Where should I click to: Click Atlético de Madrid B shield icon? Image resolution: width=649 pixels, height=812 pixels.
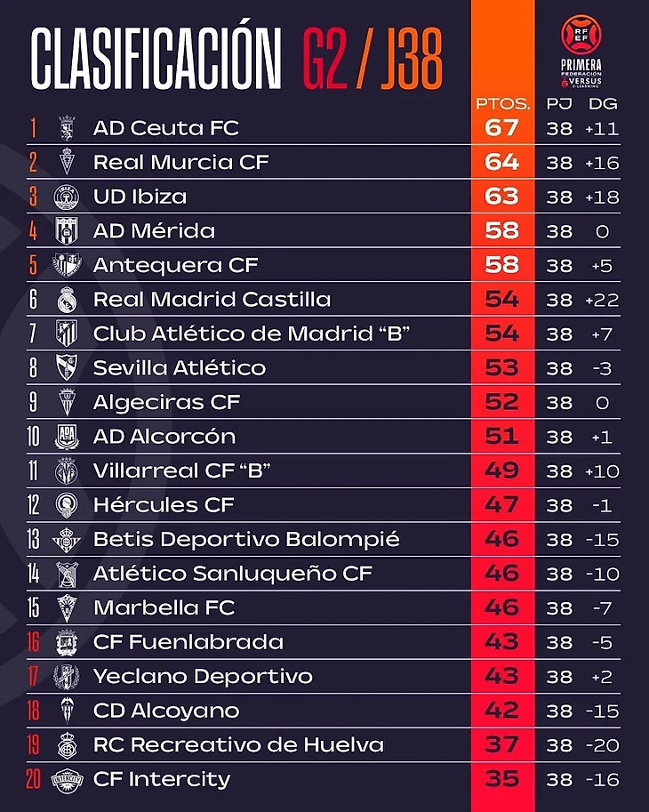click(x=67, y=334)
